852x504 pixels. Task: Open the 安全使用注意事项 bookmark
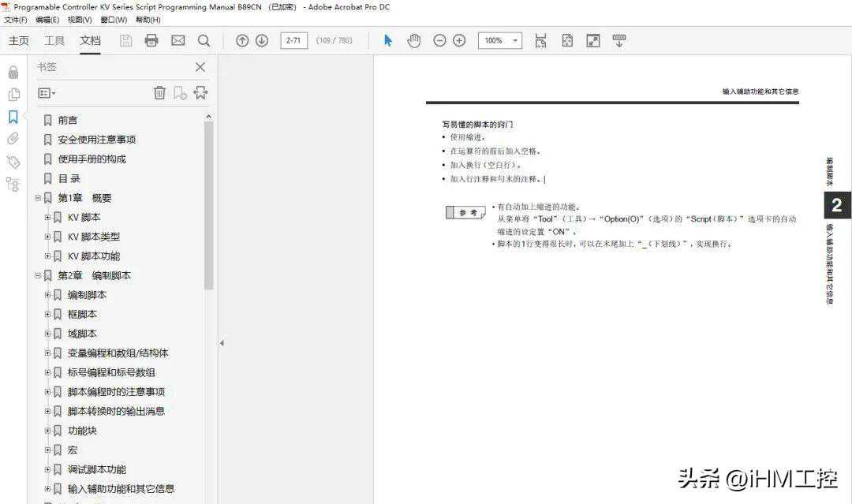[97, 140]
